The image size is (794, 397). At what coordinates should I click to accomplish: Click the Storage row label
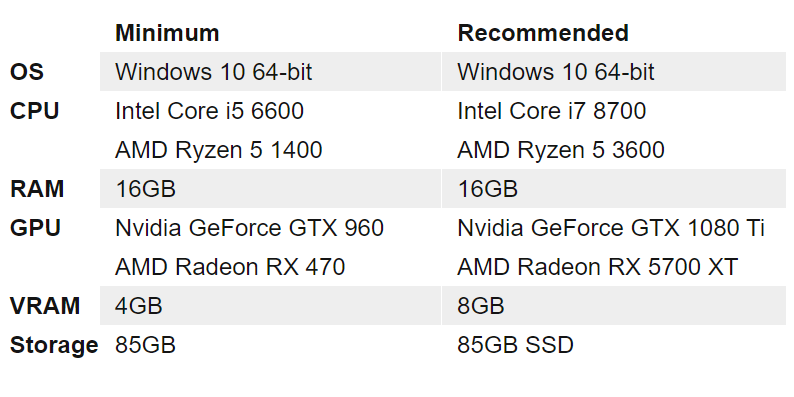(54, 345)
